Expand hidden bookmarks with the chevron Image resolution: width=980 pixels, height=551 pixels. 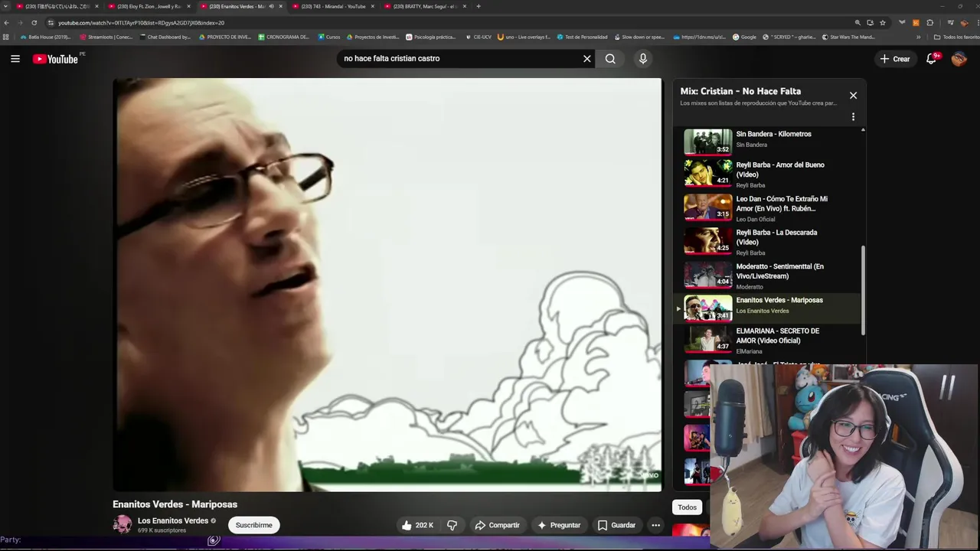point(919,37)
